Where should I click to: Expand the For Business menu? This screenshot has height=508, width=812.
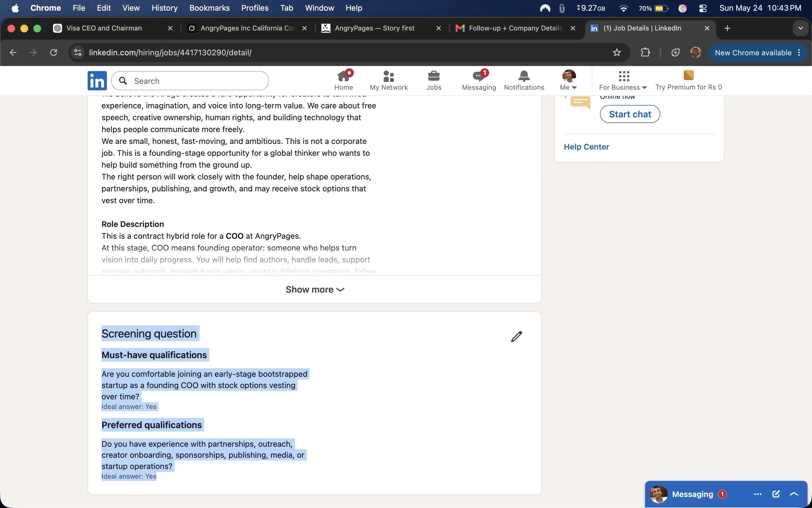tap(623, 81)
